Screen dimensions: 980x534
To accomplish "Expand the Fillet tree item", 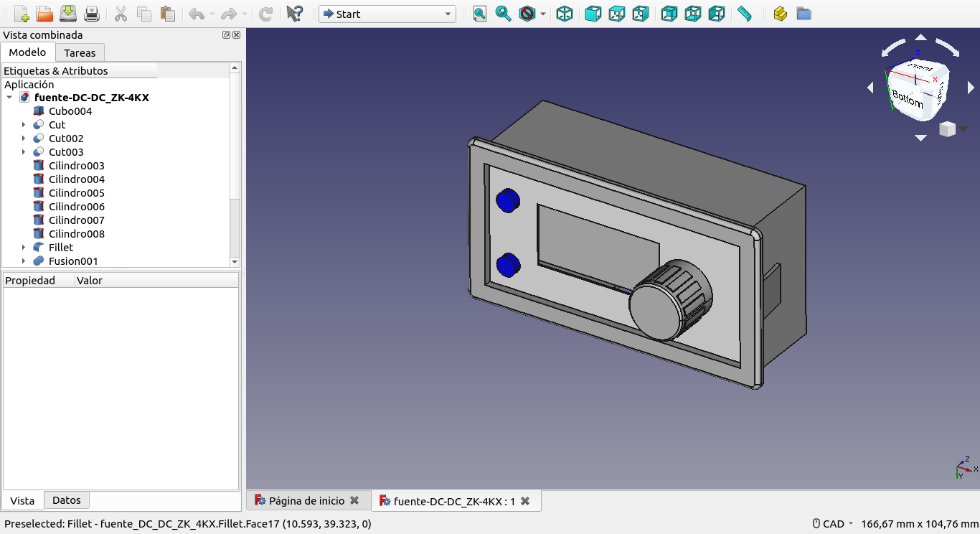I will point(24,248).
